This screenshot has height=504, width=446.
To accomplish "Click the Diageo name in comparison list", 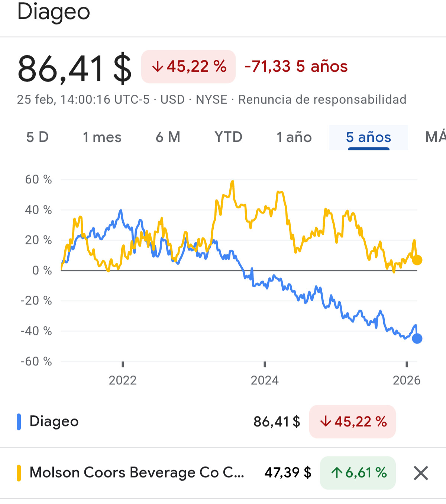I will coord(54,422).
